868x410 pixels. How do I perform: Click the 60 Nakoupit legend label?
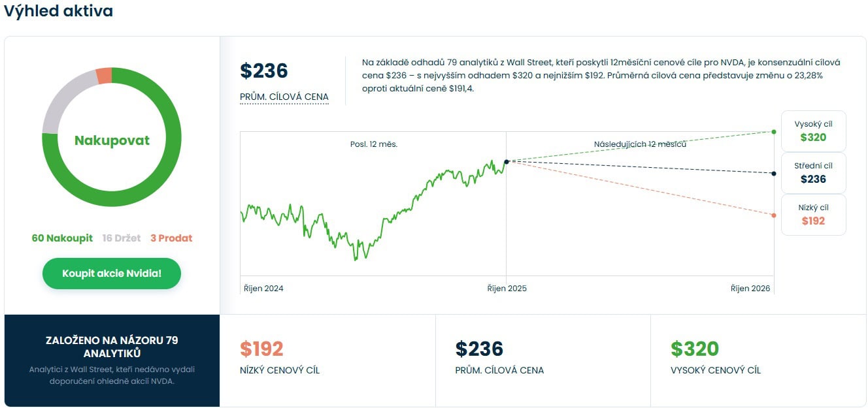(x=62, y=238)
